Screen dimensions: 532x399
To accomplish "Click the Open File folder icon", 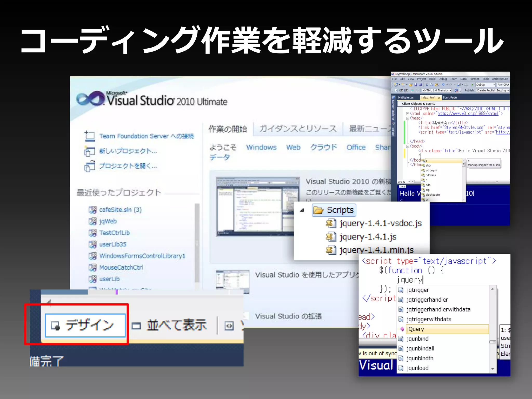I will pyautogui.click(x=411, y=85).
